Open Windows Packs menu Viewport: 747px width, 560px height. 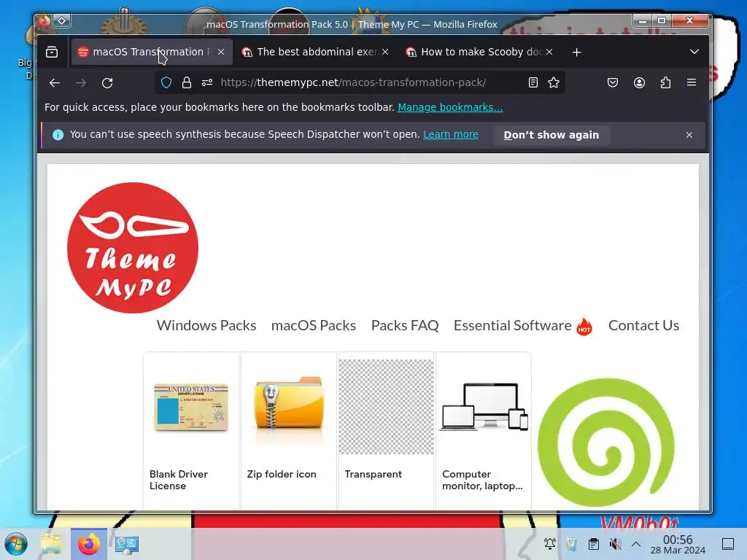pos(206,325)
